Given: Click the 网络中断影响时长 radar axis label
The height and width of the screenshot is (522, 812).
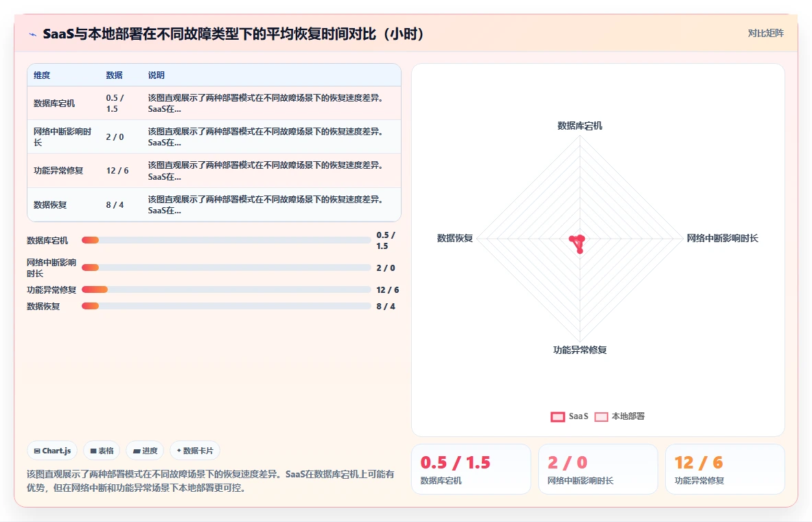Looking at the screenshot, I should [722, 238].
